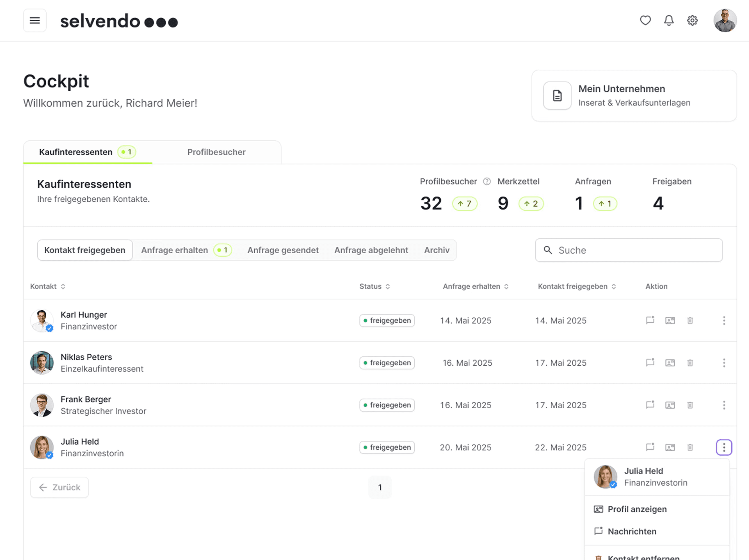Click freigegeben status badge for Frank Berger

387,406
